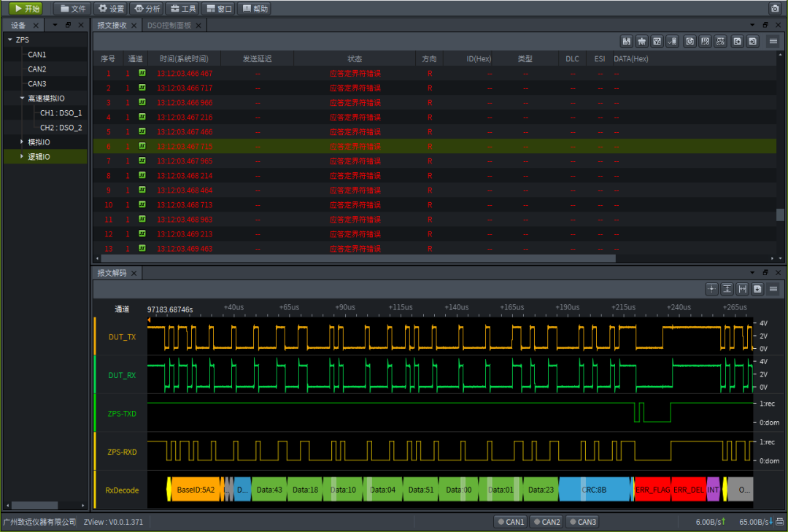Open the decode panel hamburger menu
Image resolution: width=788 pixels, height=532 pixels.
point(773,289)
